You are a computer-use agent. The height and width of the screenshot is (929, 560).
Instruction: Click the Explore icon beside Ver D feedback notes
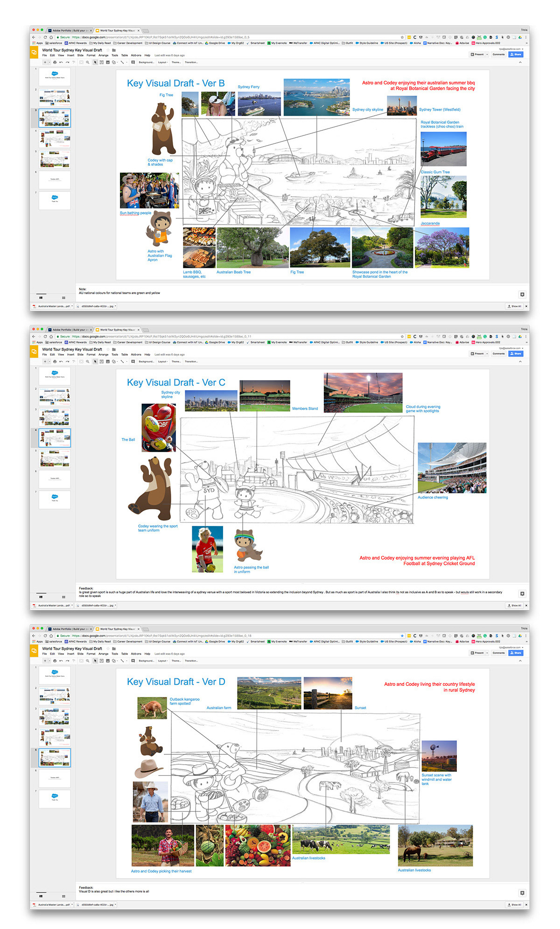[522, 893]
